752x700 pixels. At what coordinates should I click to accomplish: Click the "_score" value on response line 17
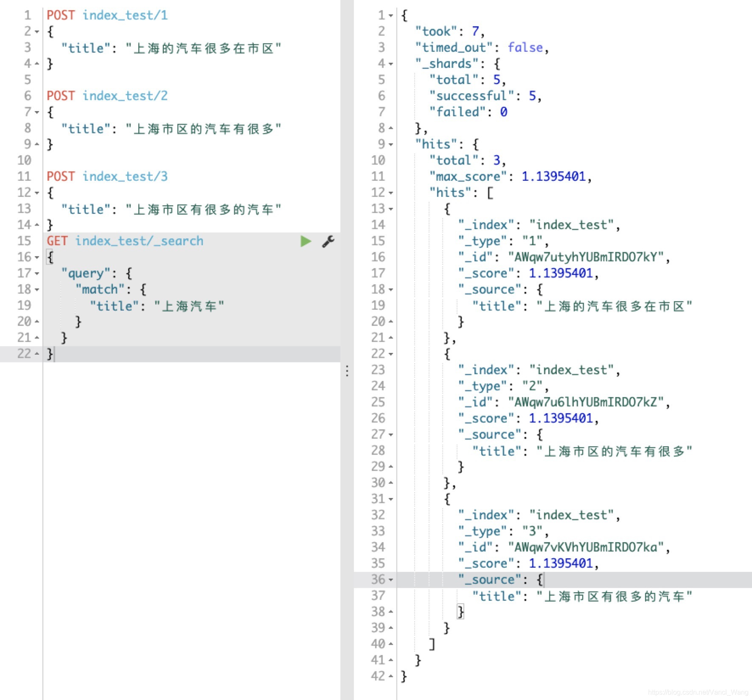click(x=561, y=273)
